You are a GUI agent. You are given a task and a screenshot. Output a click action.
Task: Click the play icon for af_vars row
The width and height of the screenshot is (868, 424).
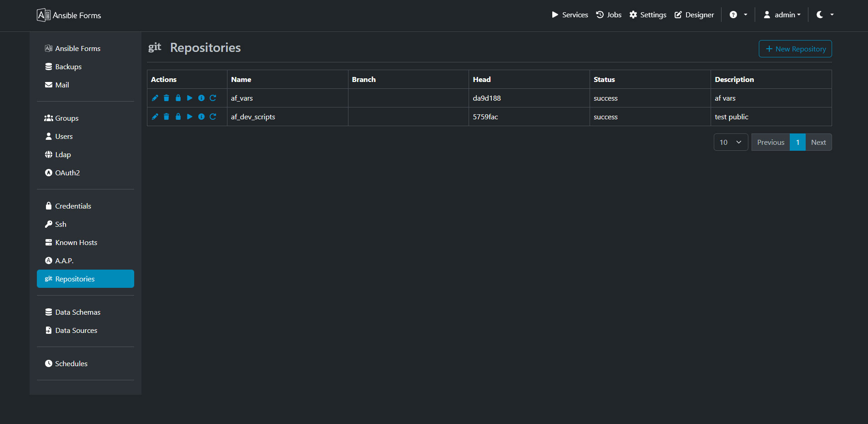click(x=190, y=98)
